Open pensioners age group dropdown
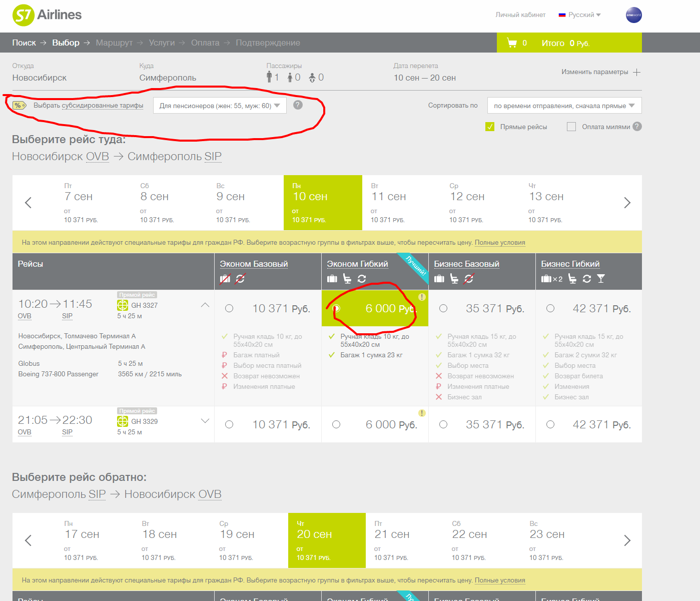The image size is (700, 601). tap(220, 106)
